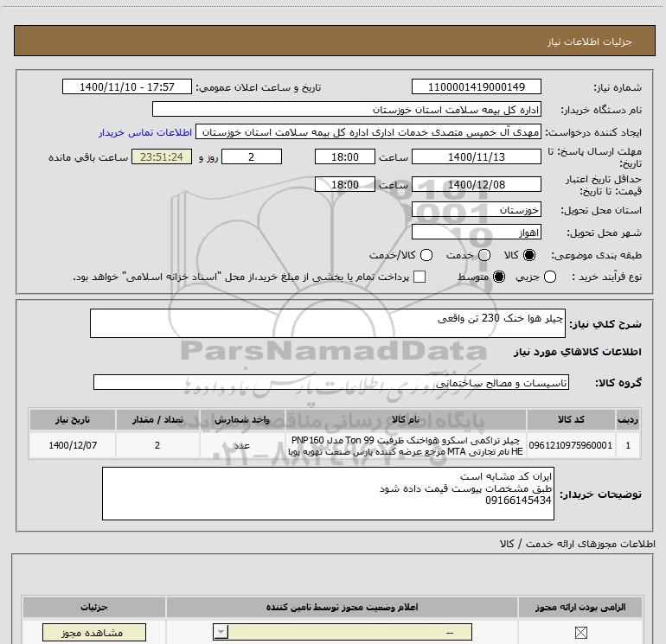This screenshot has width=666, height=644.
Task: Click product code 0961210975960001 cell
Action: coord(571,445)
